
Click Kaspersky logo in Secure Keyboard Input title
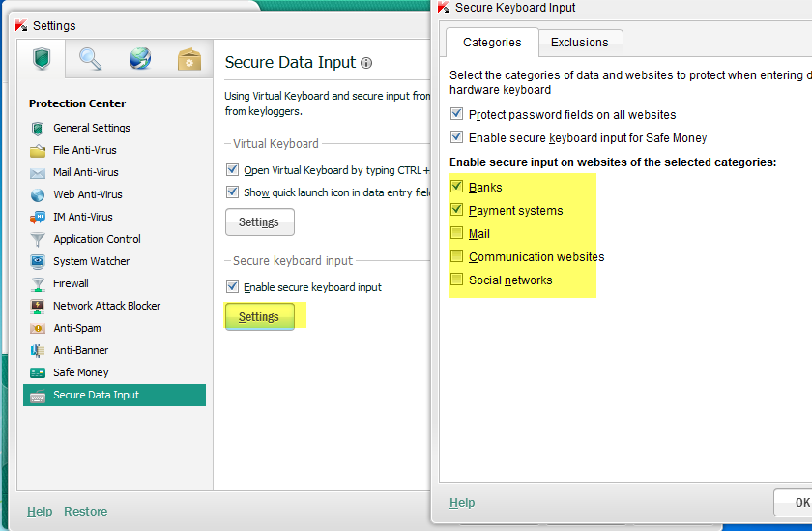pos(444,7)
